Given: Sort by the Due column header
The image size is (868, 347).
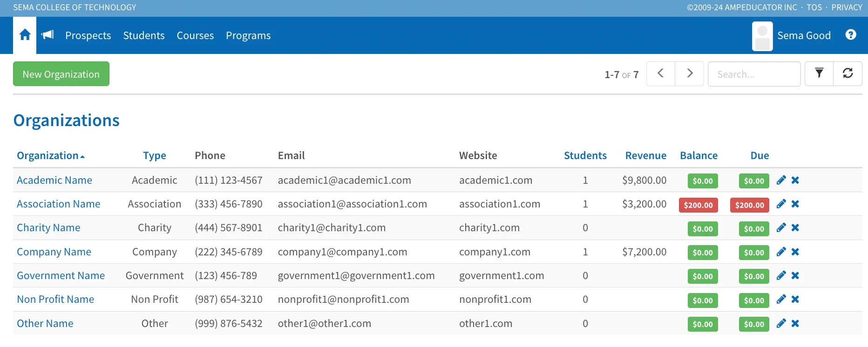Looking at the screenshot, I should (759, 155).
